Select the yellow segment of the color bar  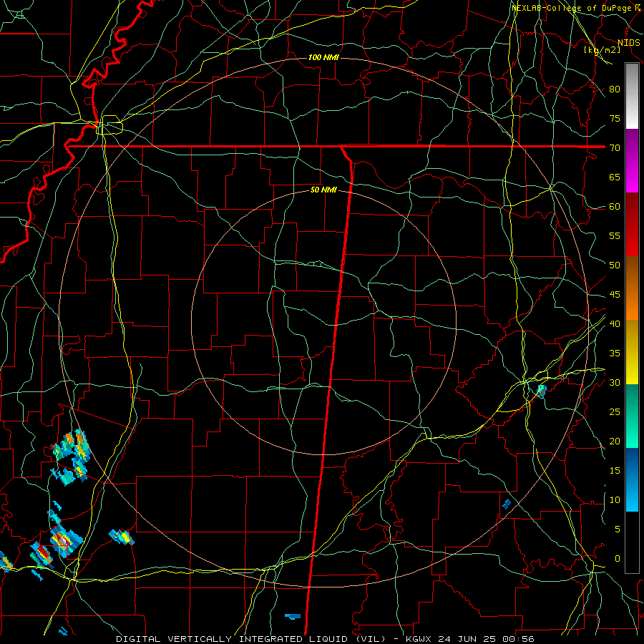[632, 352]
